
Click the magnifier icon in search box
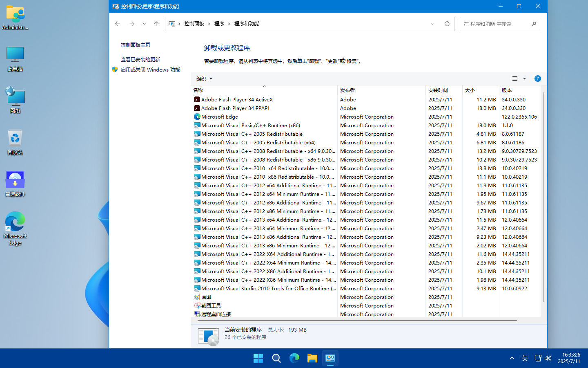click(534, 24)
